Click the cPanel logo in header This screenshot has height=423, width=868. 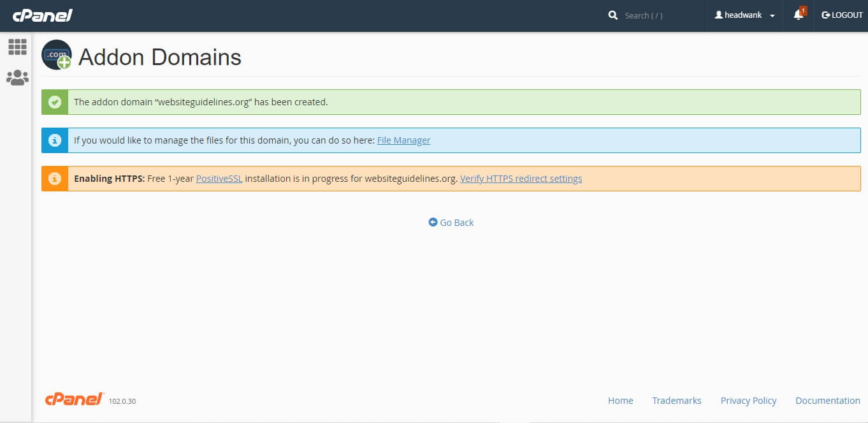42,15
